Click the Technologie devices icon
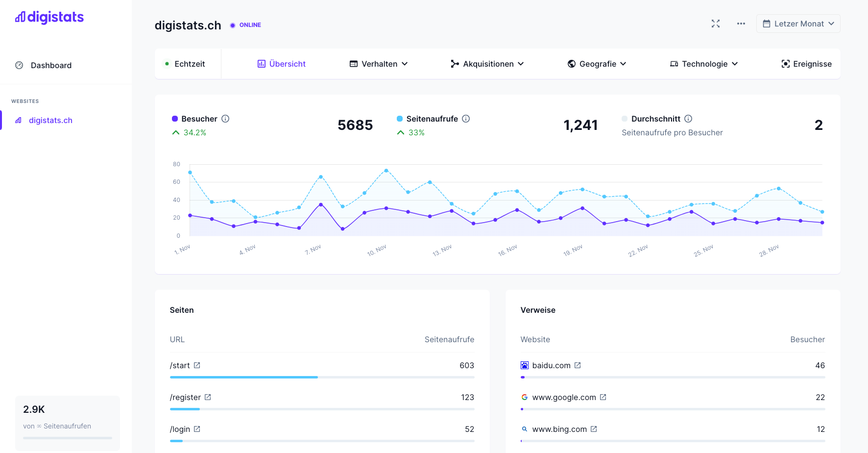 (674, 64)
